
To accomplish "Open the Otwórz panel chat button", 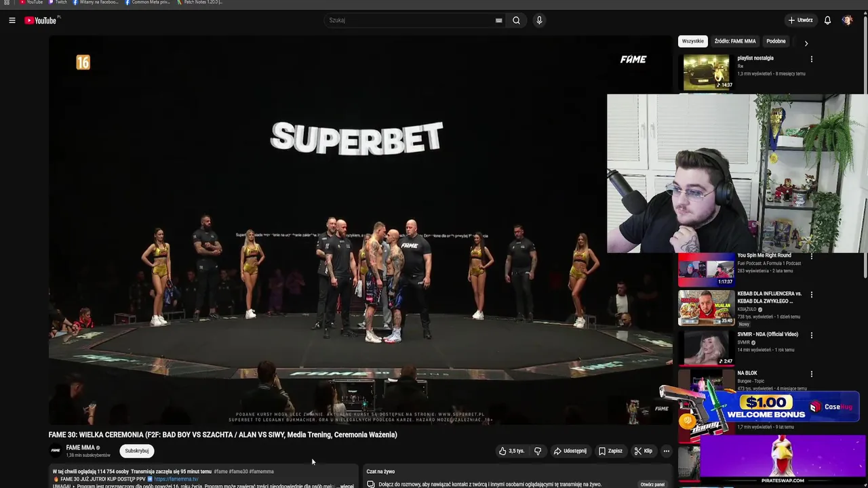I will click(652, 485).
